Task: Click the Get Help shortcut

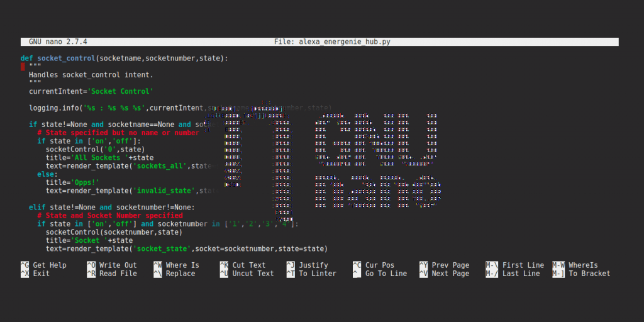Action: click(49, 265)
